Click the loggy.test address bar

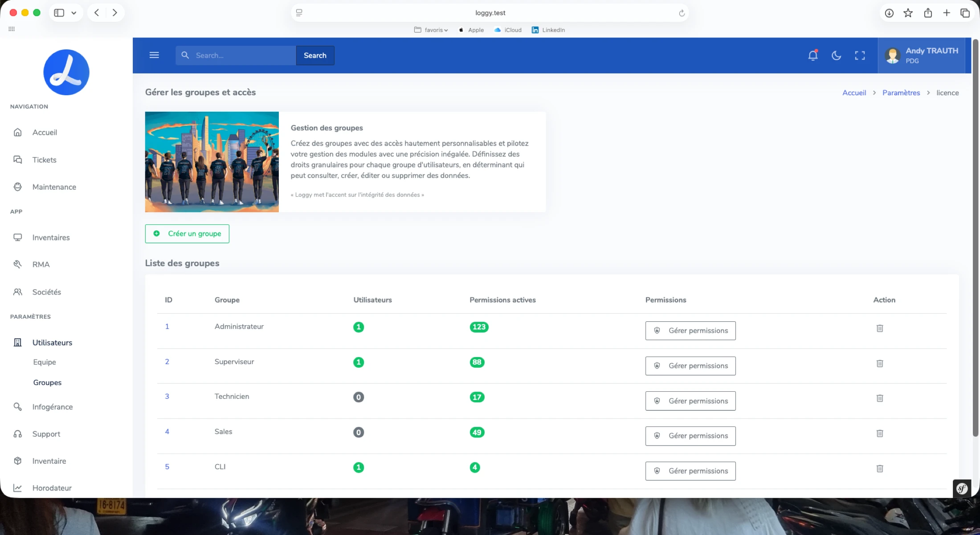coord(490,13)
